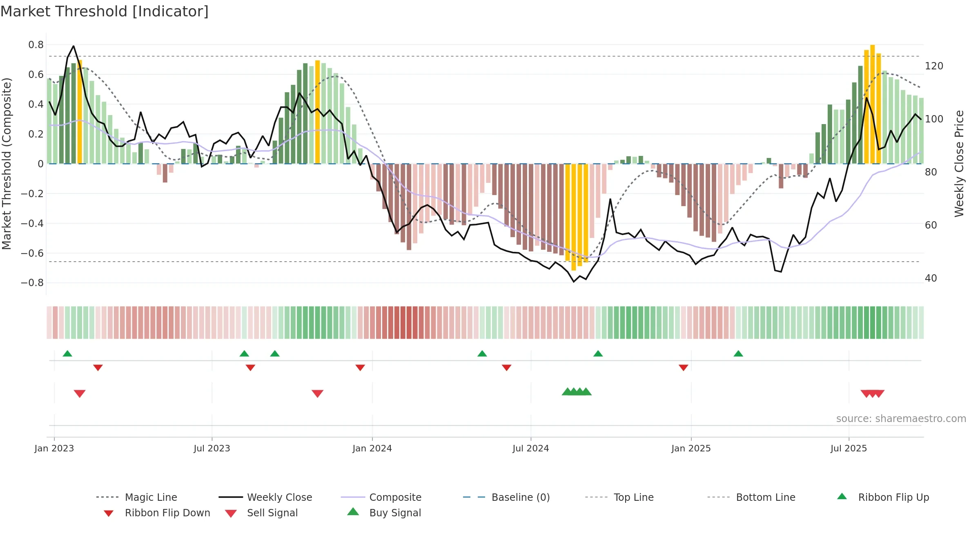
Task: Click the 80 right axis price label
Action: 931,172
